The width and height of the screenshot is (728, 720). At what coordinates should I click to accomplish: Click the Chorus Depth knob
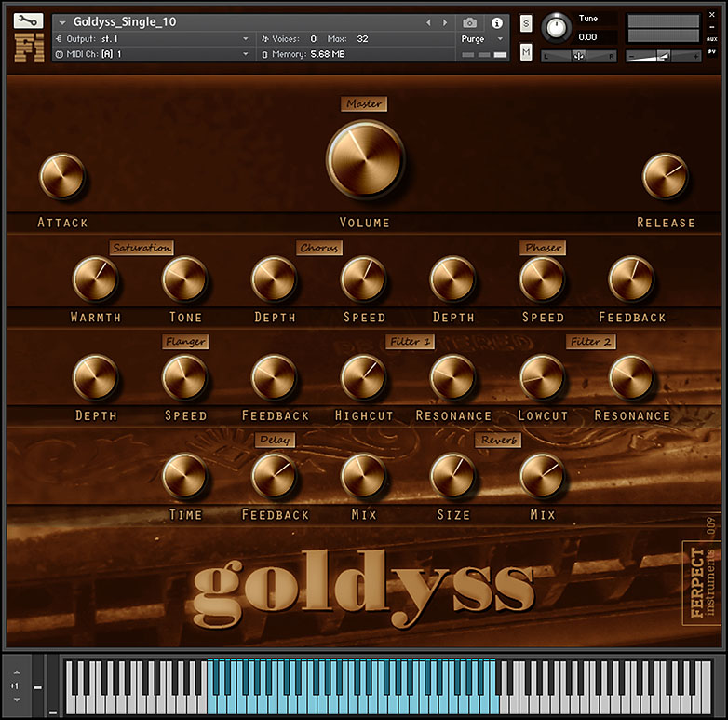click(274, 278)
